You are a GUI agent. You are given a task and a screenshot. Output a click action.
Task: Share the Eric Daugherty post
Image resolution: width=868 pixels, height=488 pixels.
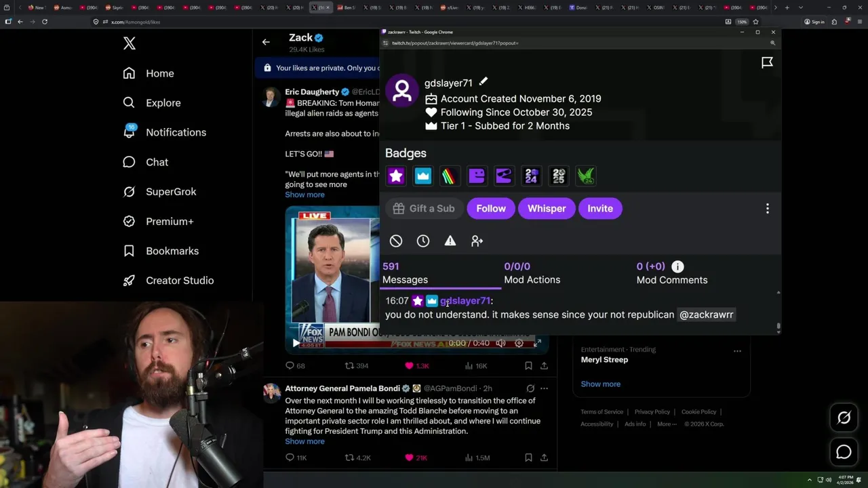(x=544, y=365)
